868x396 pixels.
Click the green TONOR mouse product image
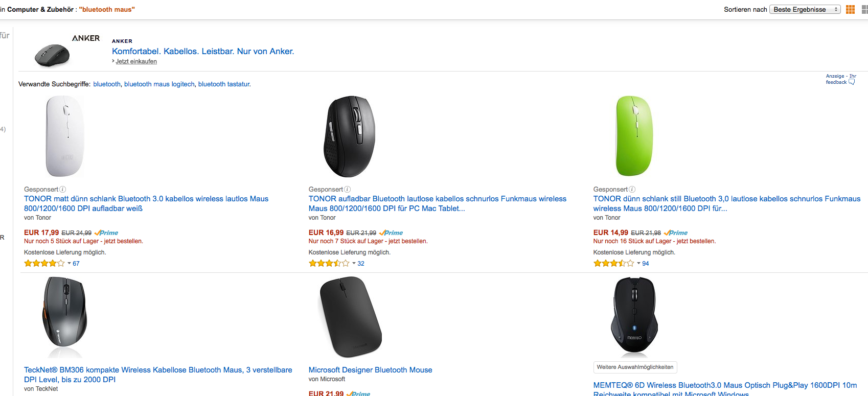634,135
